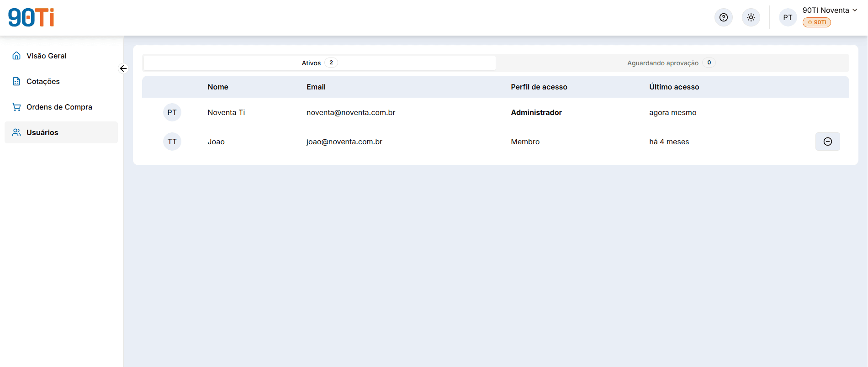Viewport: 868px width, 367px height.
Task: Click the name Joao
Action: [x=216, y=142]
